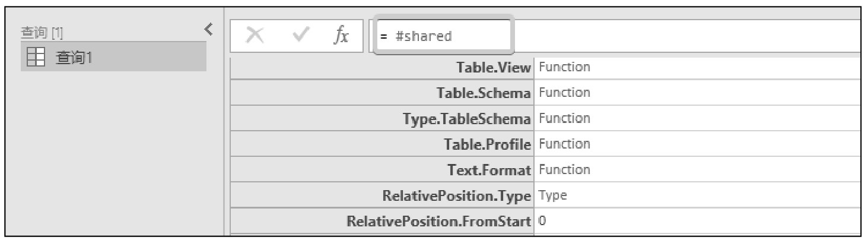Viewport: 868px width, 243px height.
Task: Select the Type.TableSchema name cell
Action: coord(382,119)
